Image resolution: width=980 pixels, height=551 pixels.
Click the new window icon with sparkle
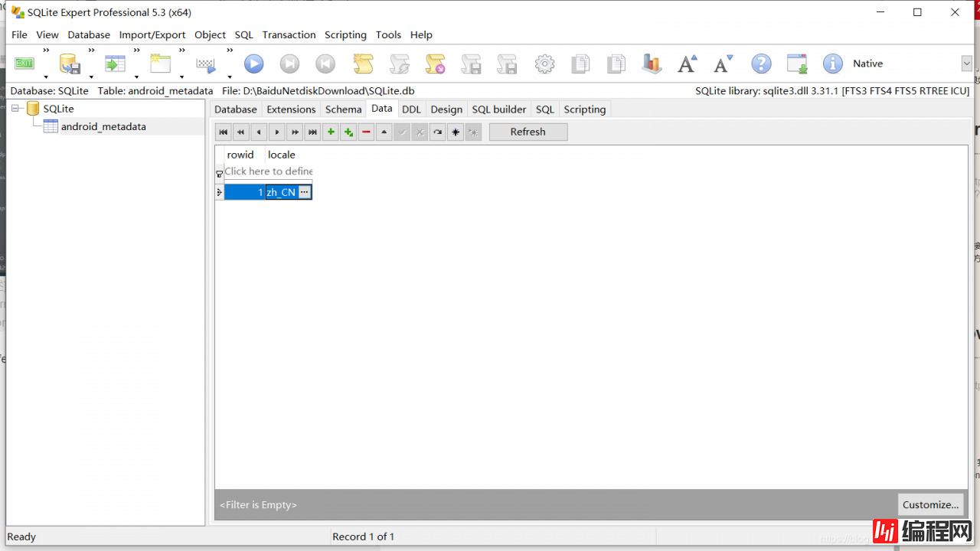pos(160,64)
